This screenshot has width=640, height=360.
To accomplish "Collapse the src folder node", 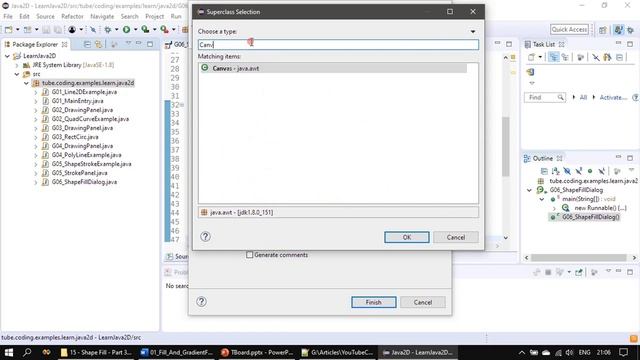I will point(17,74).
